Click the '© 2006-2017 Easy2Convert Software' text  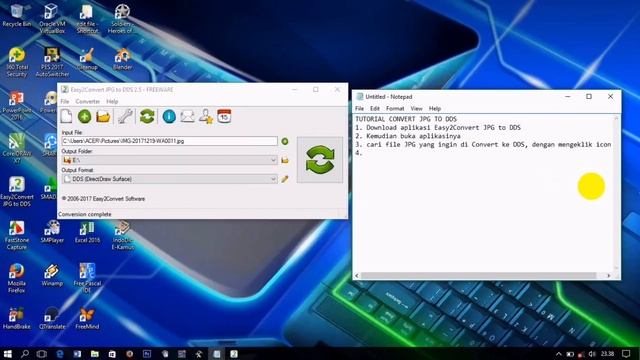[x=103, y=199]
